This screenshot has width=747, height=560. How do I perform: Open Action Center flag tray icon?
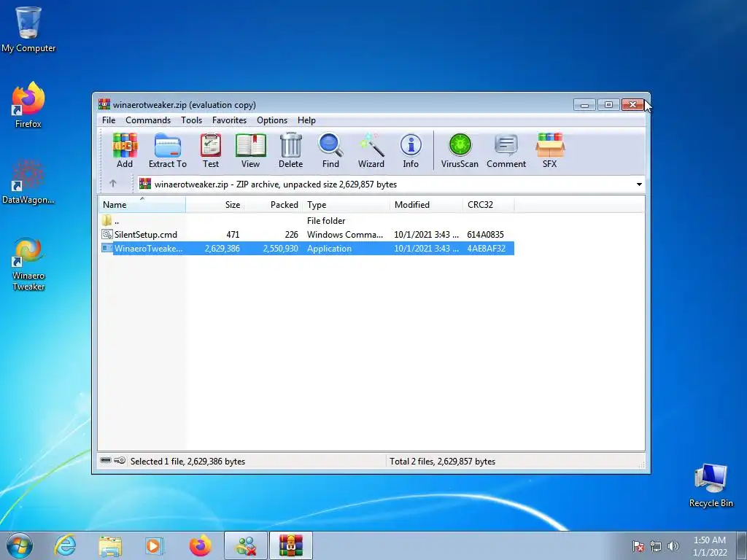pyautogui.click(x=638, y=546)
